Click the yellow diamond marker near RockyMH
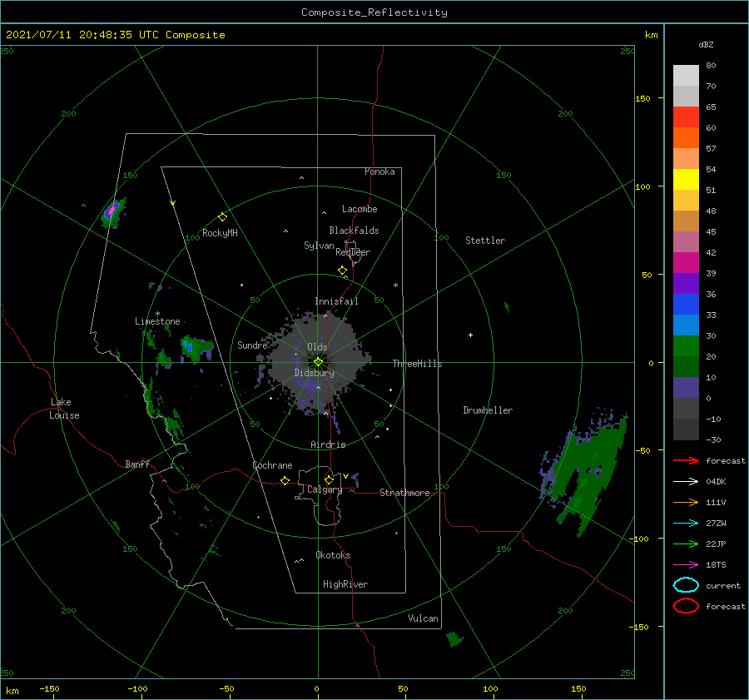Screen dimensions: 749x700 (222, 217)
